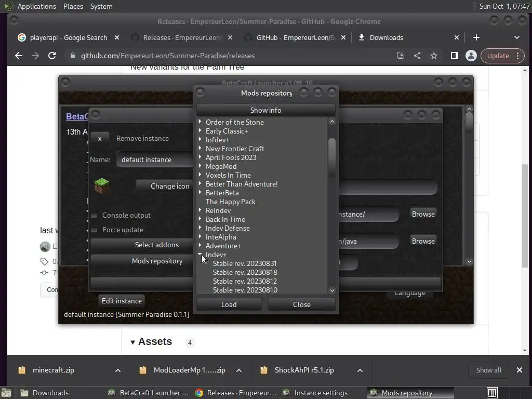Click the show desktop icon in taskbar
Image resolution: width=532 pixels, height=399 pixels.
point(6,393)
